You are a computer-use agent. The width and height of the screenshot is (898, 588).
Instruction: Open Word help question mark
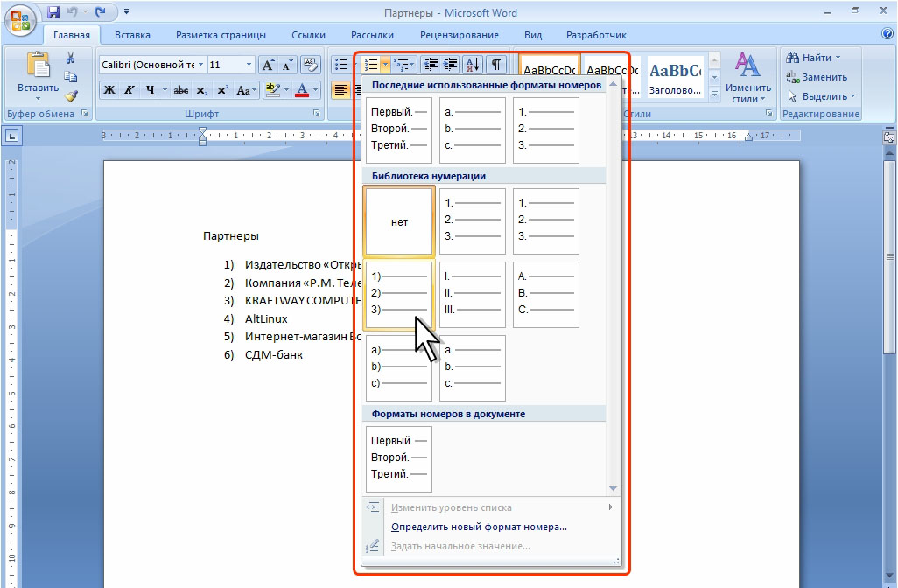pos(887,34)
